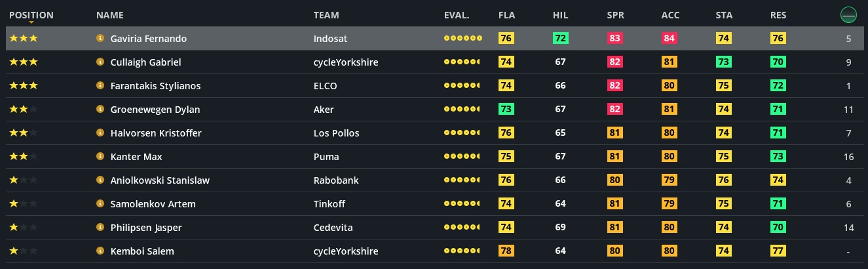
Task: Click the info icon next to Kanter Max
Action: (x=100, y=157)
